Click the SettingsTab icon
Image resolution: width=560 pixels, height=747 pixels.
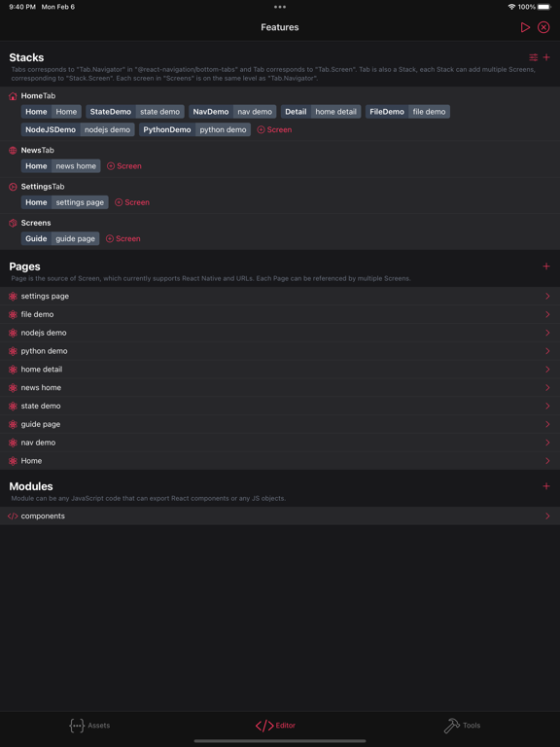click(13, 187)
